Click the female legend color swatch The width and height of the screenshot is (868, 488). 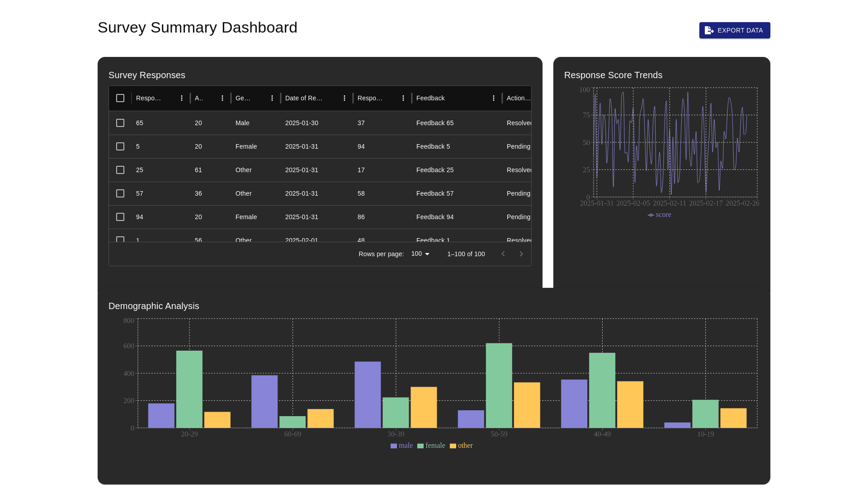pyautogui.click(x=420, y=446)
